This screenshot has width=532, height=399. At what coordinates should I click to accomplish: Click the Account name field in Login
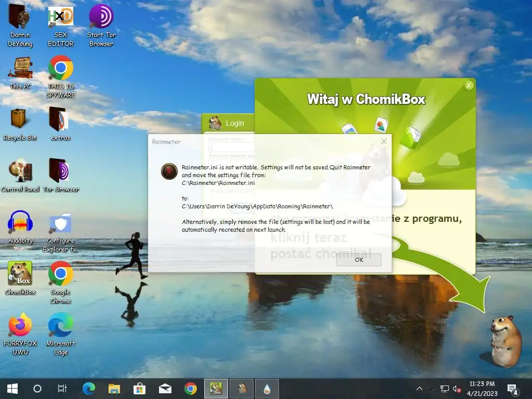232,147
